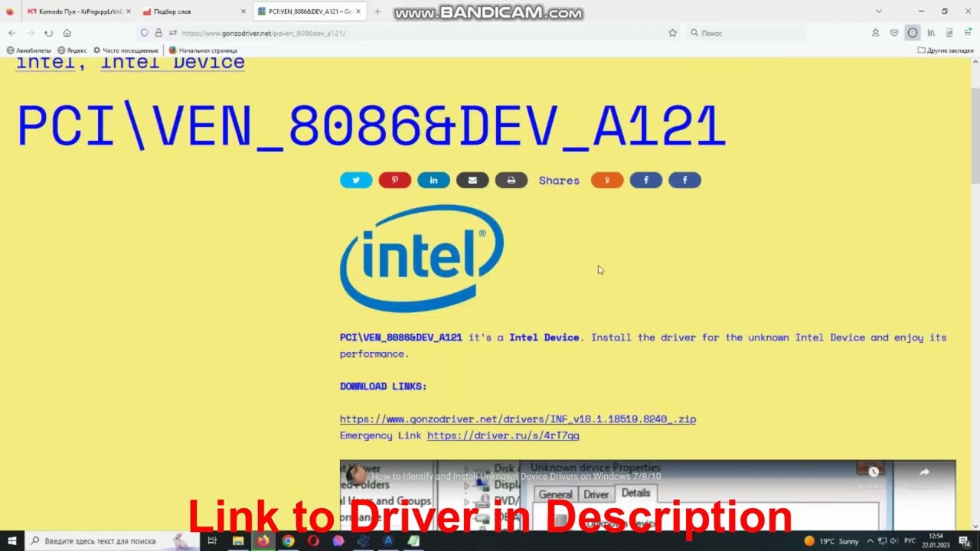Click the first blue Facebook button
Screen dimensions: 980x551
pos(646,180)
